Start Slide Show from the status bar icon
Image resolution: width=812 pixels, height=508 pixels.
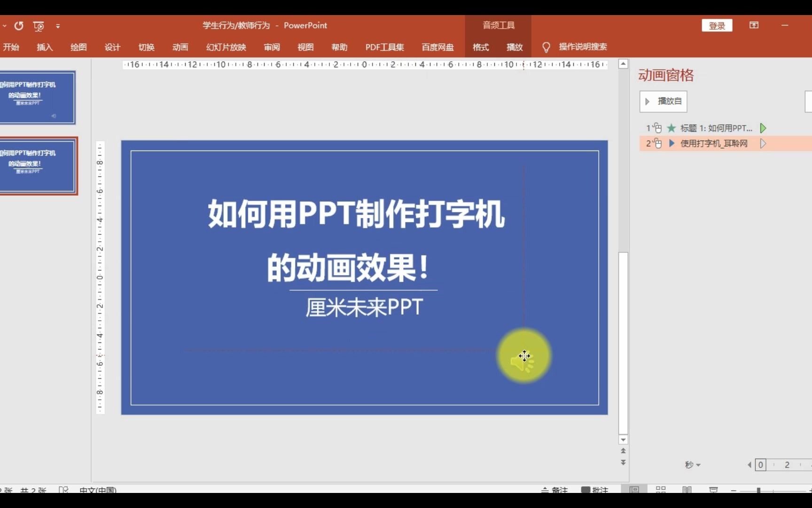[x=714, y=490]
